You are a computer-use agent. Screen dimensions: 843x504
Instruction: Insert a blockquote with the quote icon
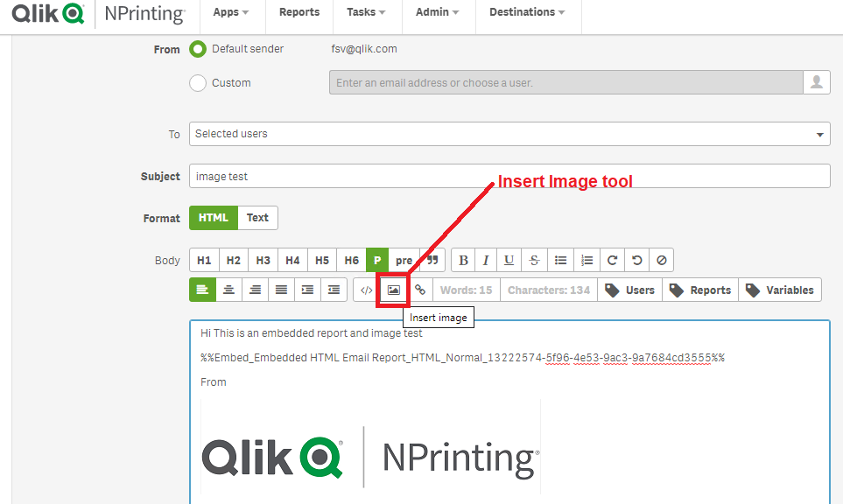432,260
